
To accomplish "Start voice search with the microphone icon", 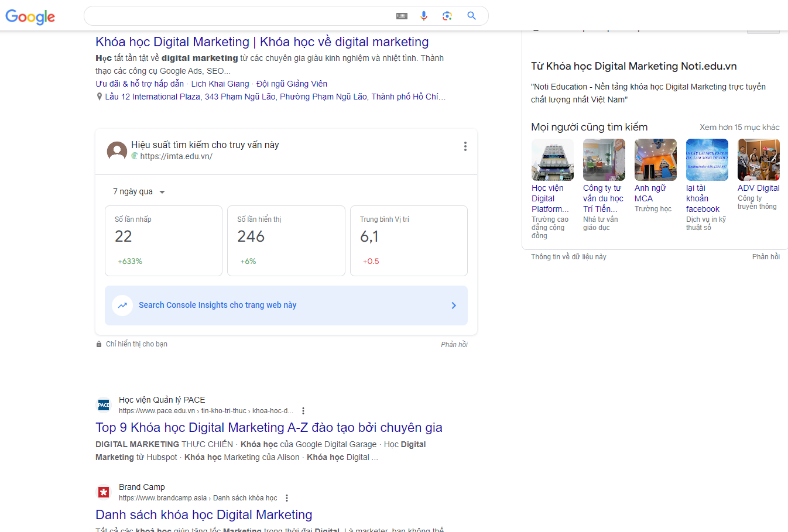I will tap(424, 16).
